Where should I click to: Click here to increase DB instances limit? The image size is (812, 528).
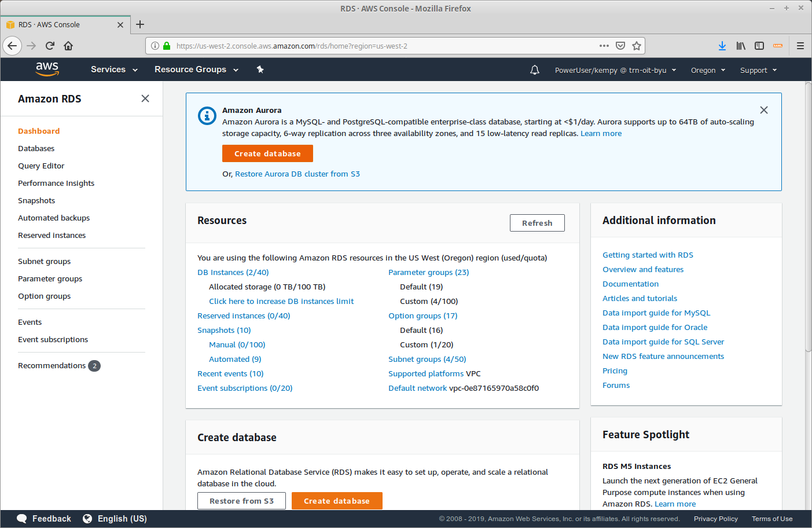(281, 302)
